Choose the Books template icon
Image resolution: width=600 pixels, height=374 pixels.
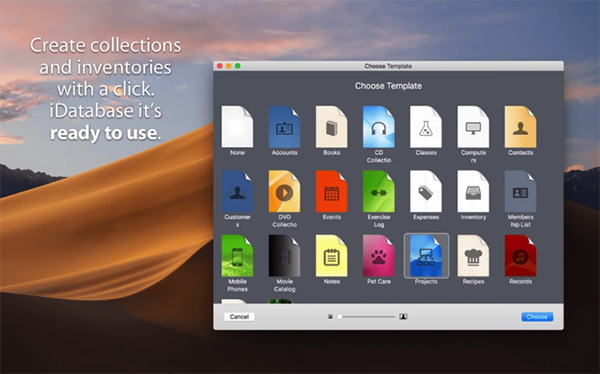[331, 127]
